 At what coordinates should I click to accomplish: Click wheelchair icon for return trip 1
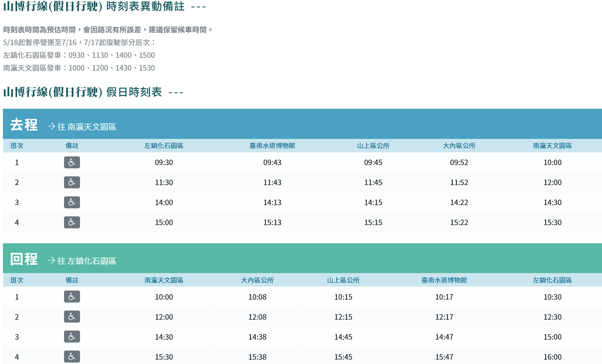[x=72, y=297]
